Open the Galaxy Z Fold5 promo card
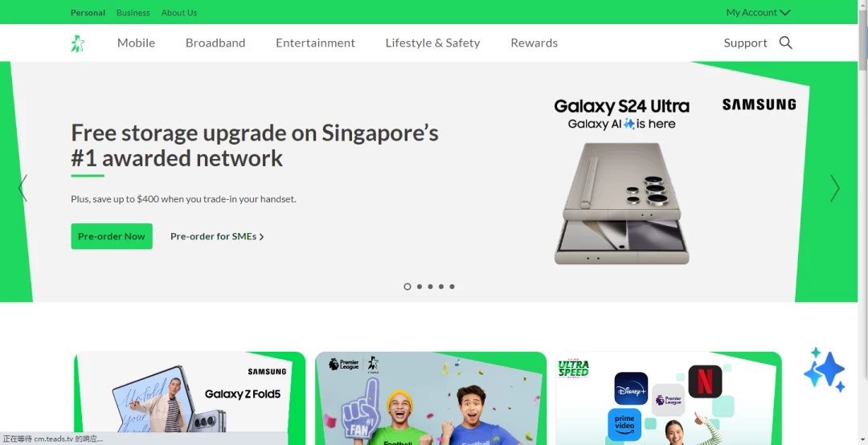Screen dimensions: 868x445 pyautogui.click(x=190, y=398)
